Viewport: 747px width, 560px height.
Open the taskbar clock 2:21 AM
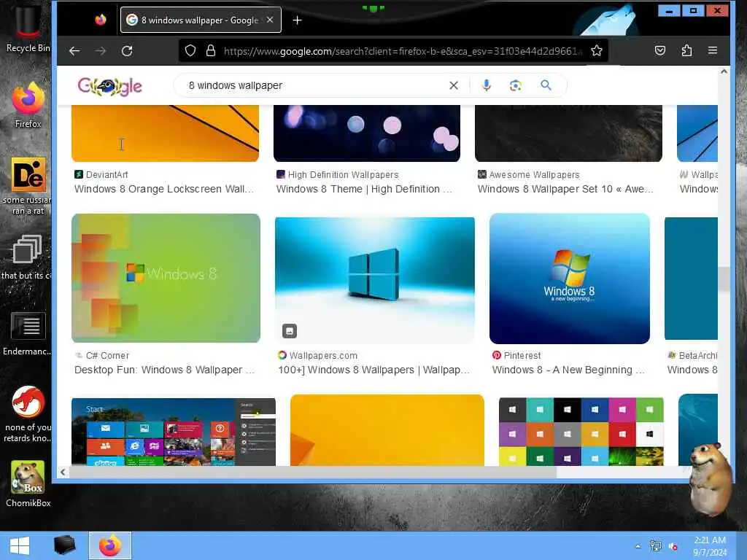[x=709, y=546]
